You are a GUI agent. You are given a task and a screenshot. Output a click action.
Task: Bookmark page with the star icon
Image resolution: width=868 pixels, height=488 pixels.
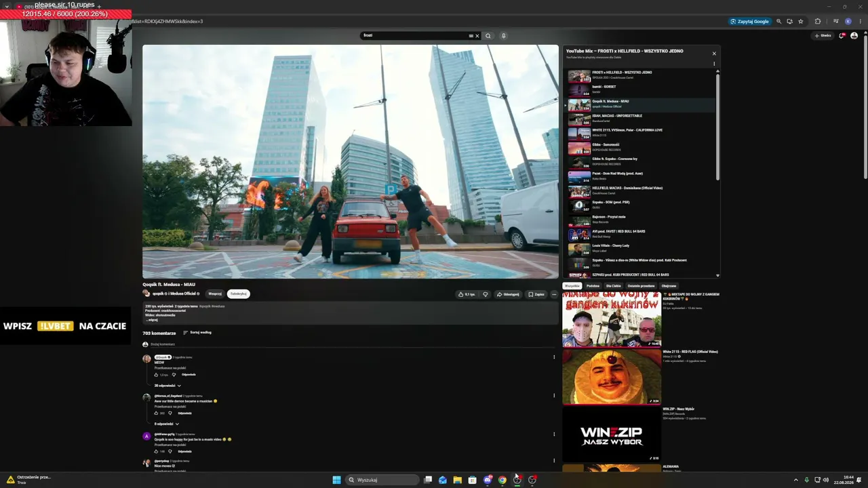[801, 21]
